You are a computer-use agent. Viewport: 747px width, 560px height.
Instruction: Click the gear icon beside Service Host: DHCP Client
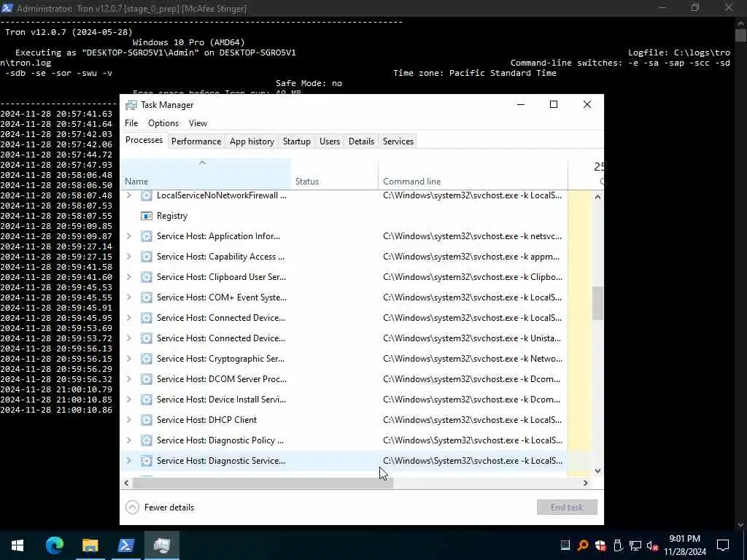coord(146,420)
